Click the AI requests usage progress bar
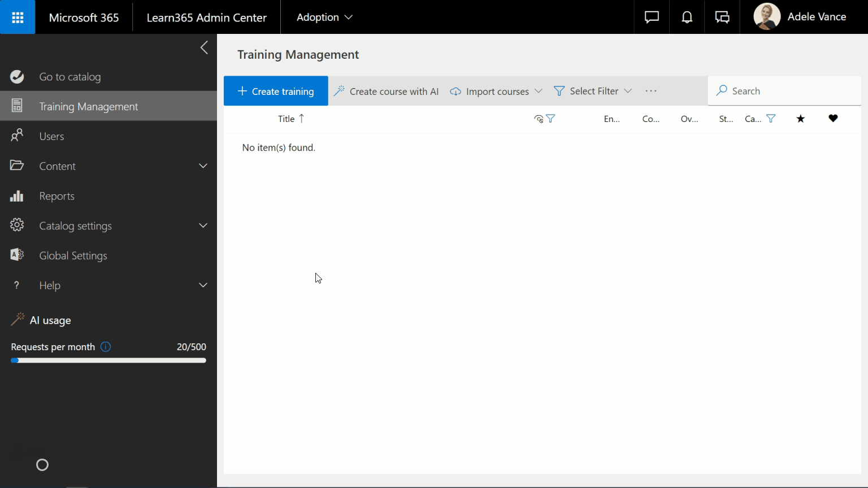This screenshot has width=868, height=488. tap(108, 360)
